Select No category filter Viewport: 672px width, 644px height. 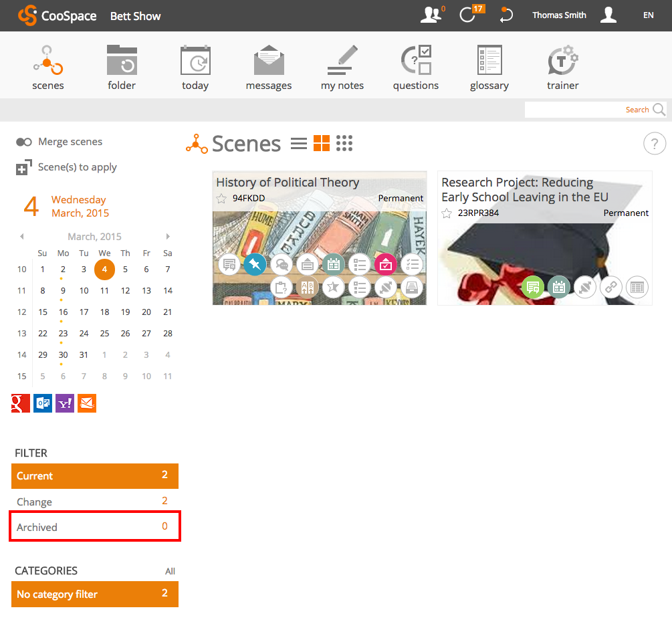coord(95,595)
